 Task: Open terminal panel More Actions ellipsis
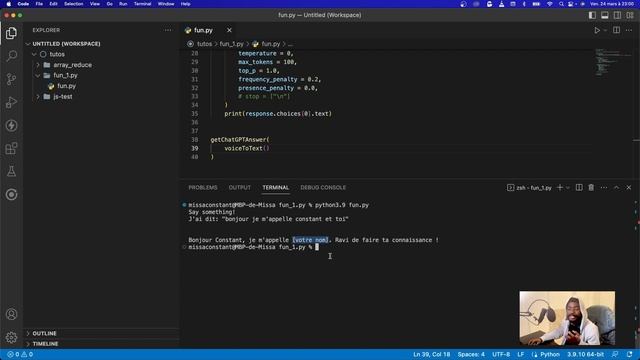604,187
